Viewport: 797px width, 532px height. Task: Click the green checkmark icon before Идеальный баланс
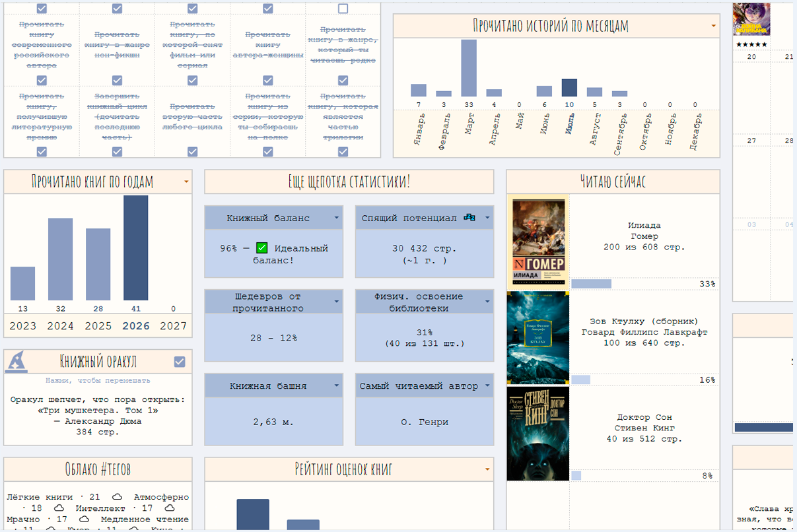[261, 248]
